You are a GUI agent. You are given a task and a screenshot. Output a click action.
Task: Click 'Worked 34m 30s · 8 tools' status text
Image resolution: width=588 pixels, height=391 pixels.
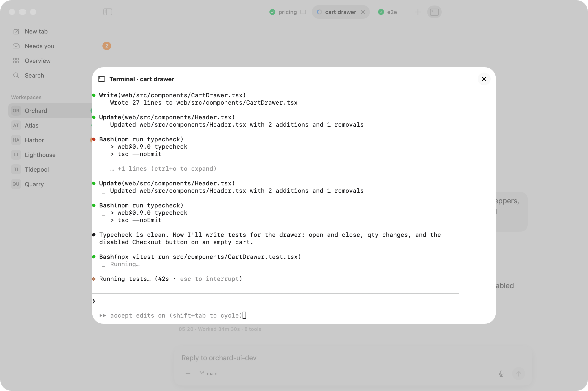pos(229,329)
